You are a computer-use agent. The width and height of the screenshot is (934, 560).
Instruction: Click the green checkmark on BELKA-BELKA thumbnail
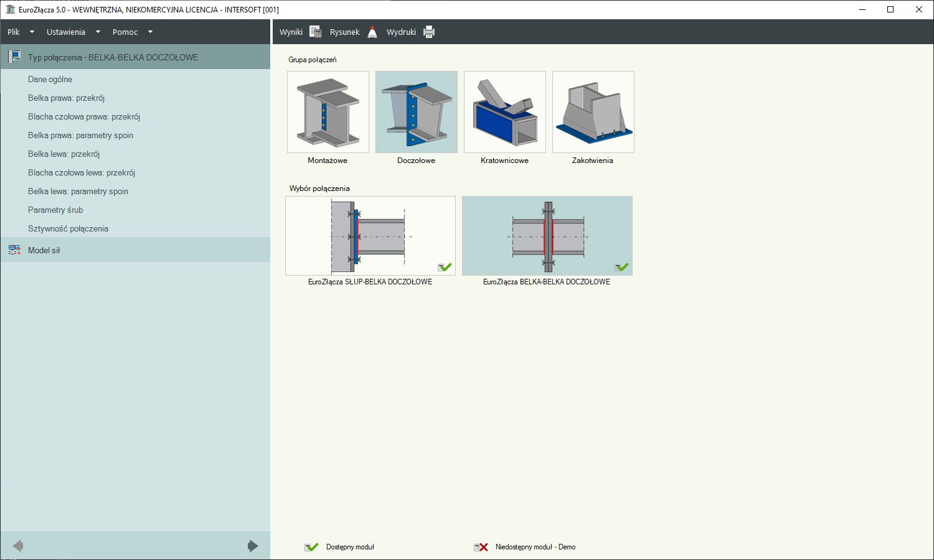[621, 268]
